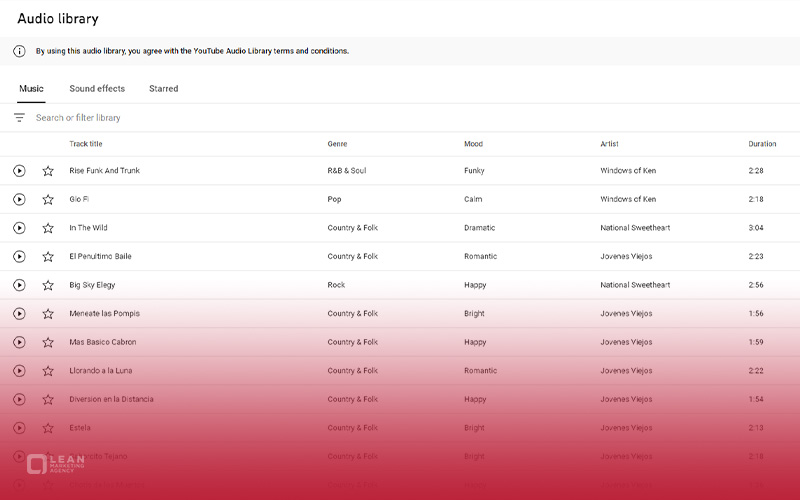Screen dimensions: 800x500
Task: Focus the Search or filter library field
Action: click(78, 118)
